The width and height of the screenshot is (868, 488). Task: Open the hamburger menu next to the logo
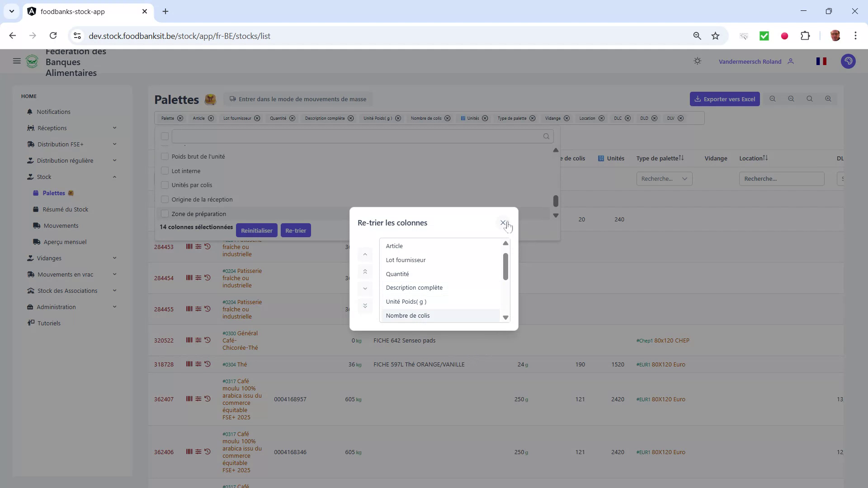(x=17, y=61)
